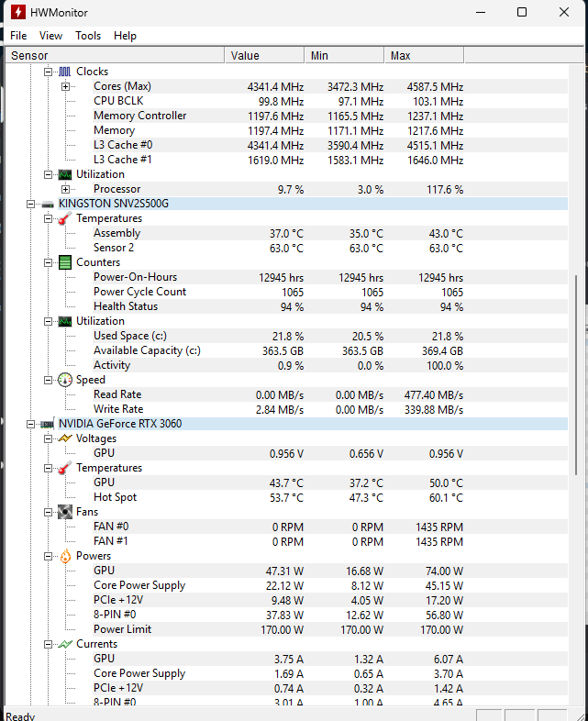
Task: Collapse the Counters node
Action: click(x=48, y=262)
